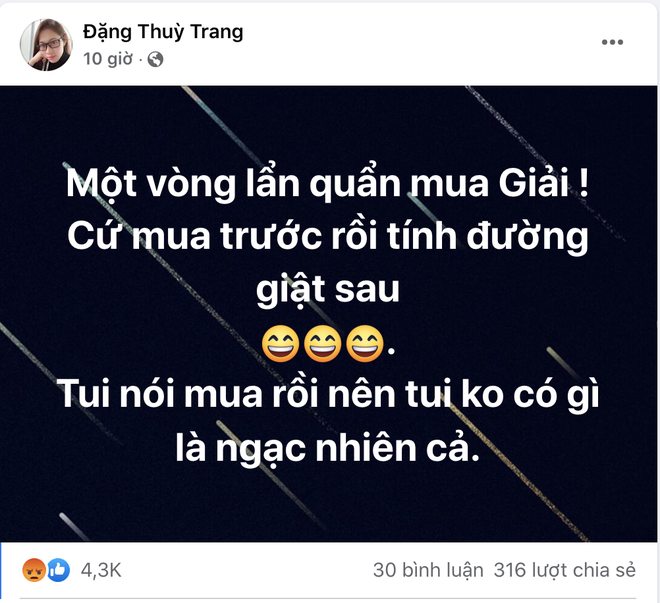
Task: Open the 30 bình luận comments
Action: tap(428, 570)
